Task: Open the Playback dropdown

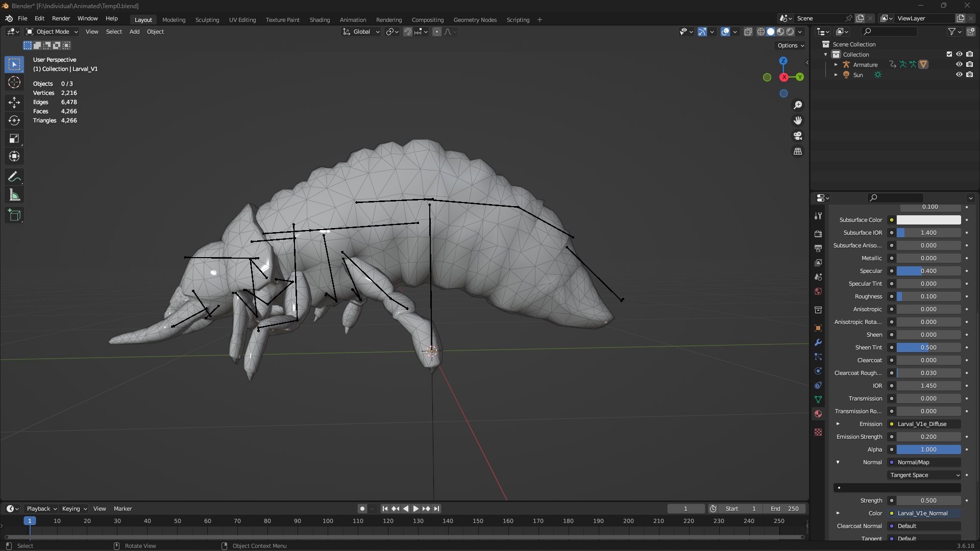Action: point(41,509)
